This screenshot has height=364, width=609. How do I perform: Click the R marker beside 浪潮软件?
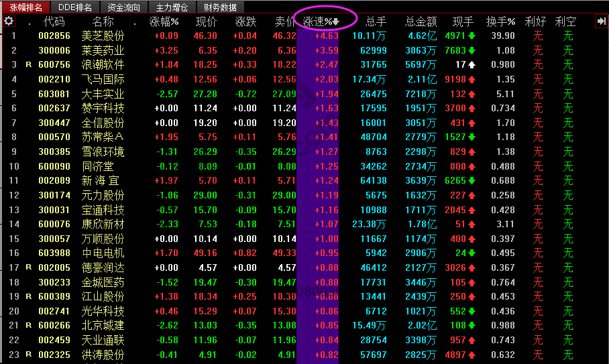(x=28, y=65)
